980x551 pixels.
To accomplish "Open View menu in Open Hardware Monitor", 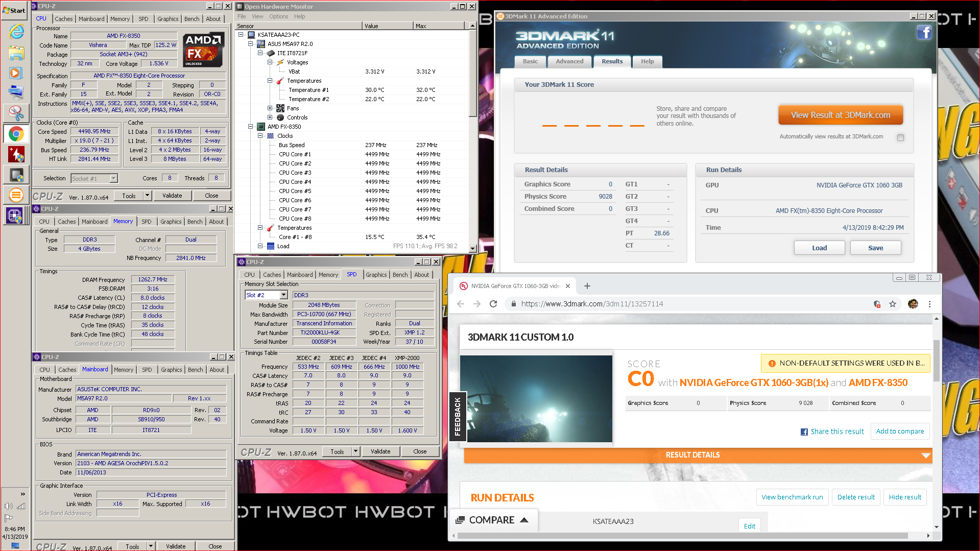I will pos(257,16).
